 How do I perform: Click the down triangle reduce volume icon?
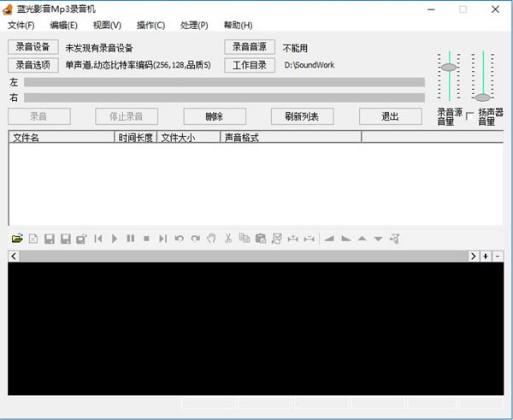378,239
